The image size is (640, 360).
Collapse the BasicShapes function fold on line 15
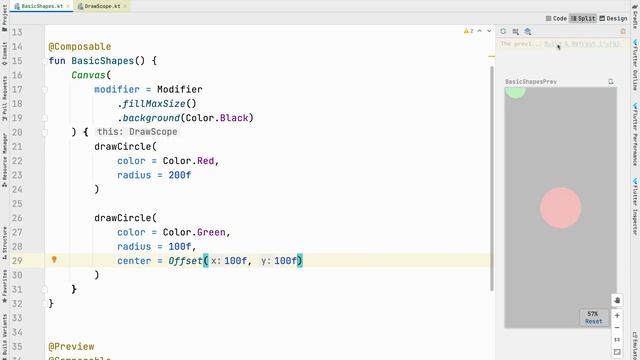44,61
